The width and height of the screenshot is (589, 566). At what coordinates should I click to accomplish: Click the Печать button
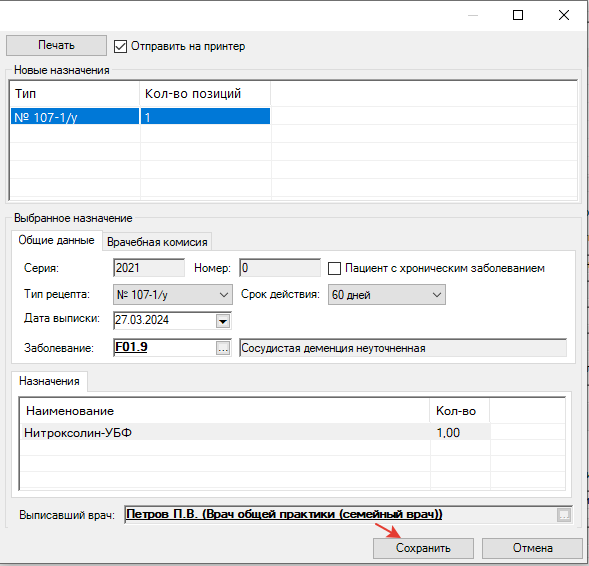point(56,45)
